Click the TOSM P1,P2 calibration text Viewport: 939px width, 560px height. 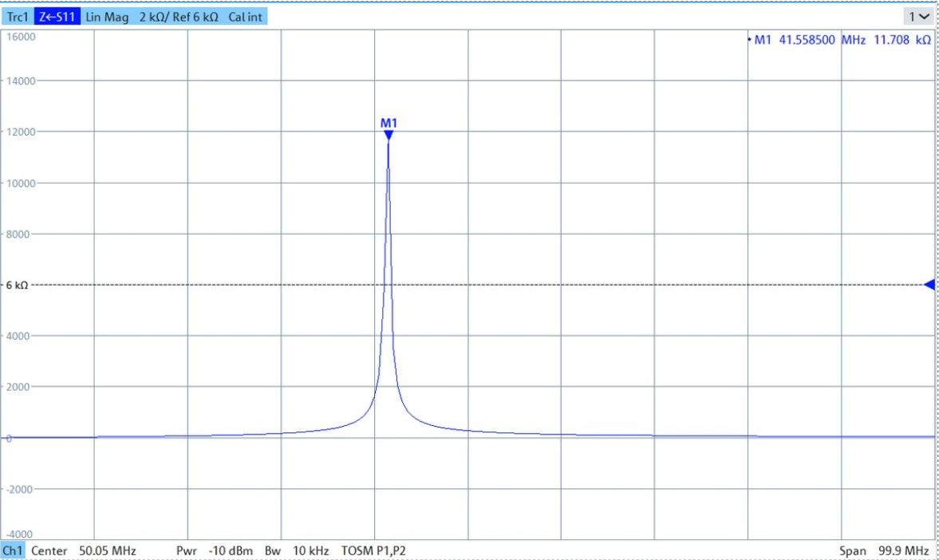pos(373,550)
